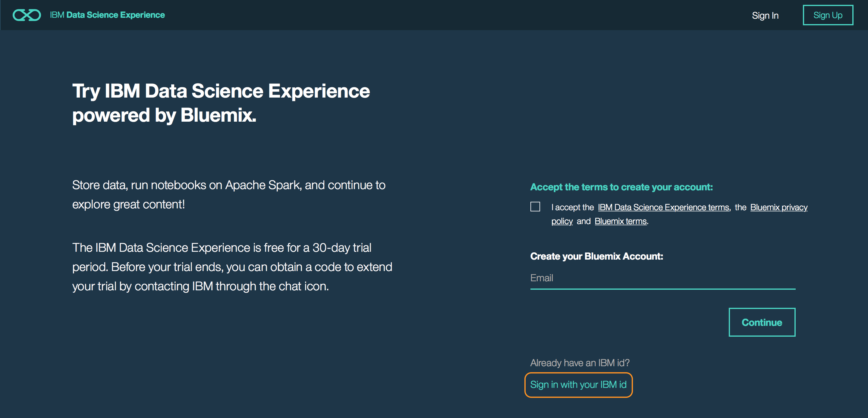The width and height of the screenshot is (868, 418).
Task: Click Sign in with your IBM id
Action: pyautogui.click(x=578, y=385)
